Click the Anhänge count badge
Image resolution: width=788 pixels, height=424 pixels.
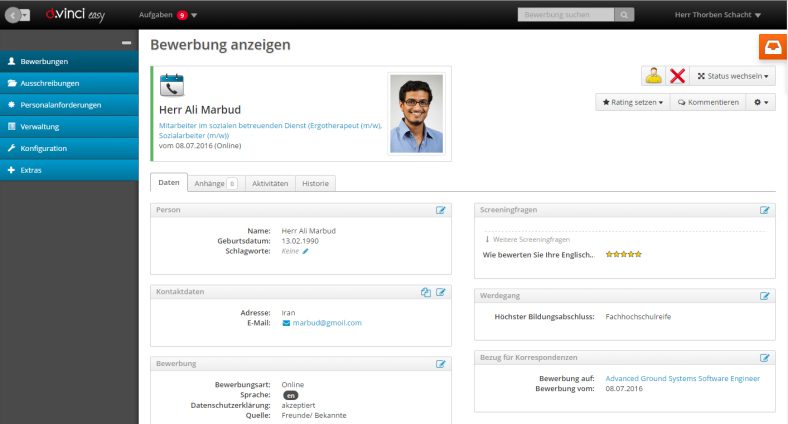point(232,184)
